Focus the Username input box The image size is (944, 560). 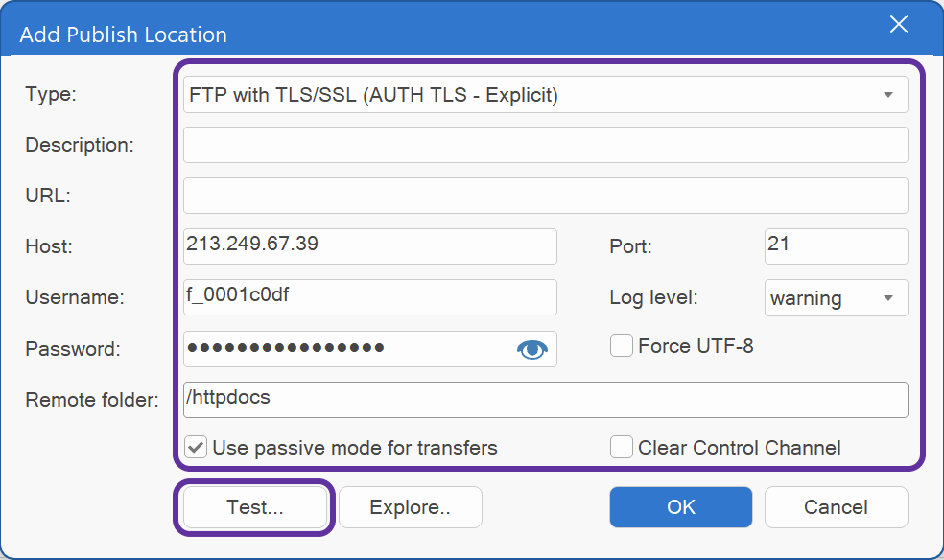point(369,296)
